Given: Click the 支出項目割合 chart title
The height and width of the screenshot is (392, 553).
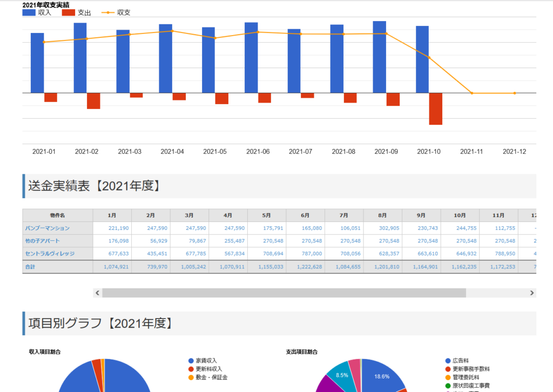Looking at the screenshot, I should [x=301, y=352].
